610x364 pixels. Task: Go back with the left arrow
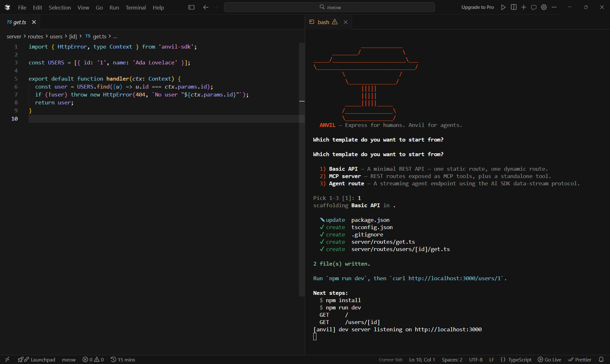pos(206,7)
